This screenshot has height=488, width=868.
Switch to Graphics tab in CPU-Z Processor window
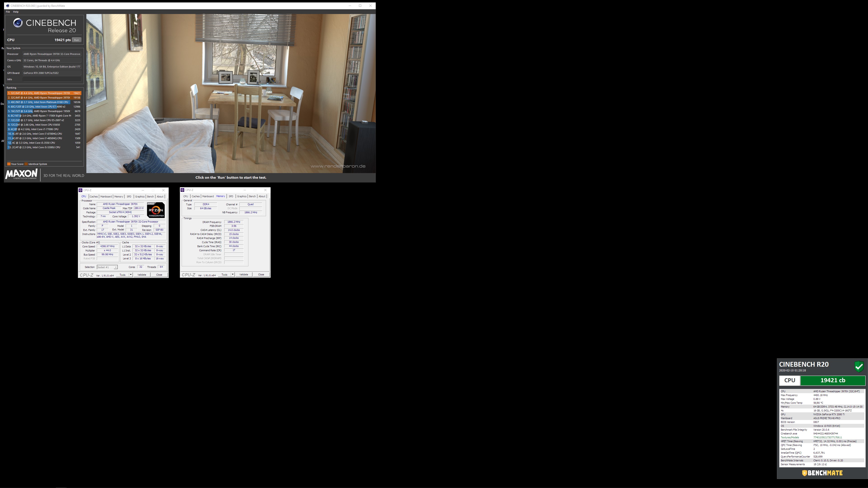pos(140,196)
